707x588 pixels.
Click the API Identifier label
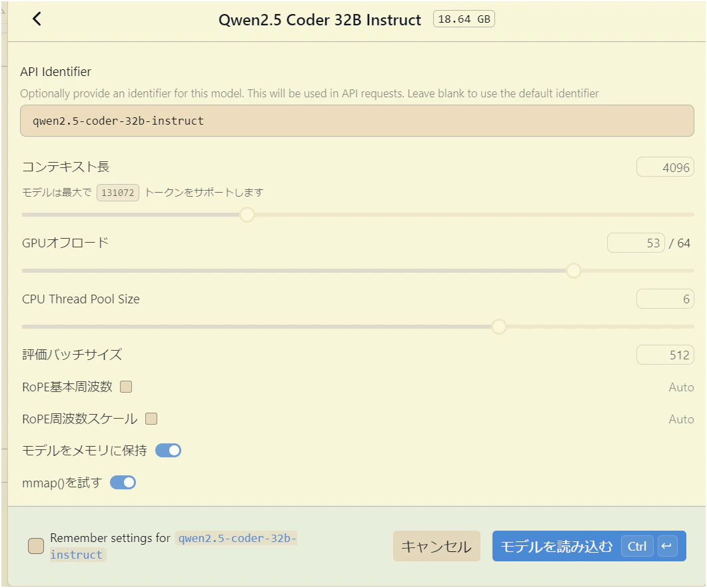[56, 72]
